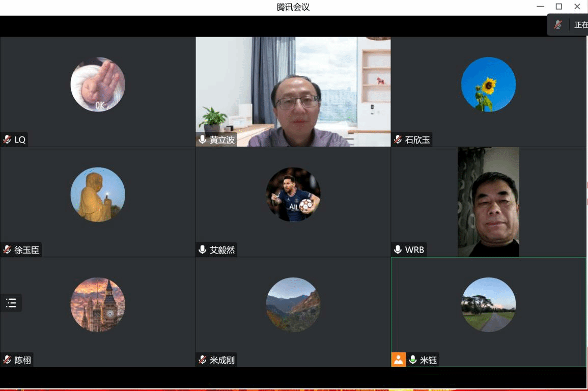588x391 pixels.
Task: Click the microphone icon beside 黄立波
Action: 203,139
